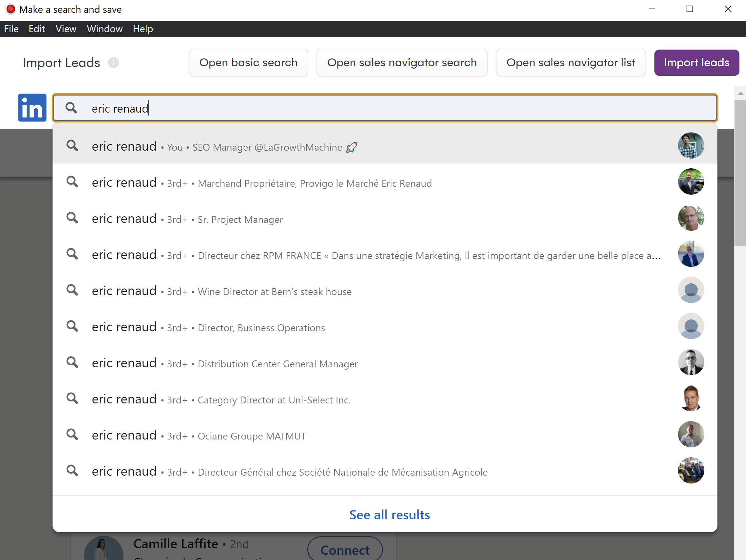Open the File menu
Screen dimensions: 746x560
pos(11,29)
